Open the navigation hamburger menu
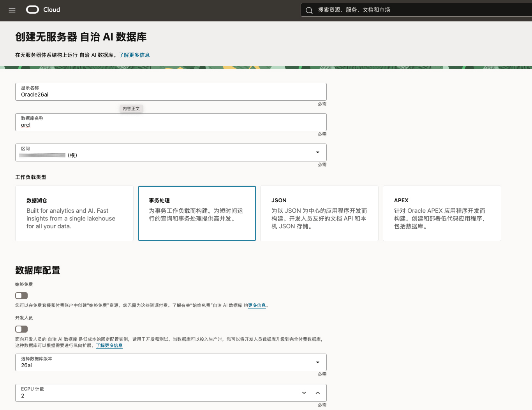 [x=11, y=10]
